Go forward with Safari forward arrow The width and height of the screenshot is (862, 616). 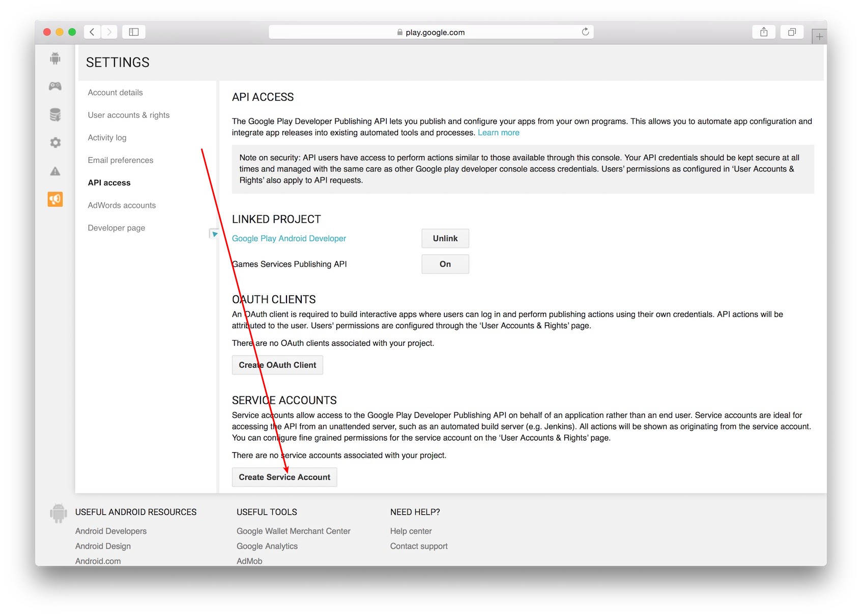tap(109, 32)
